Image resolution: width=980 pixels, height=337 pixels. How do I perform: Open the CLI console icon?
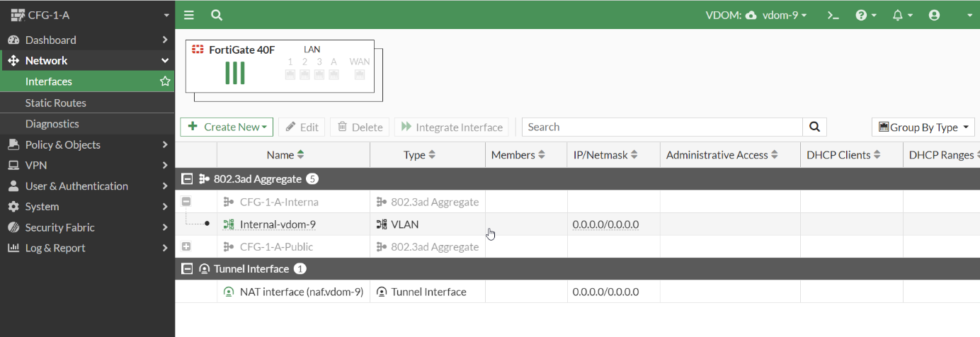tap(833, 15)
